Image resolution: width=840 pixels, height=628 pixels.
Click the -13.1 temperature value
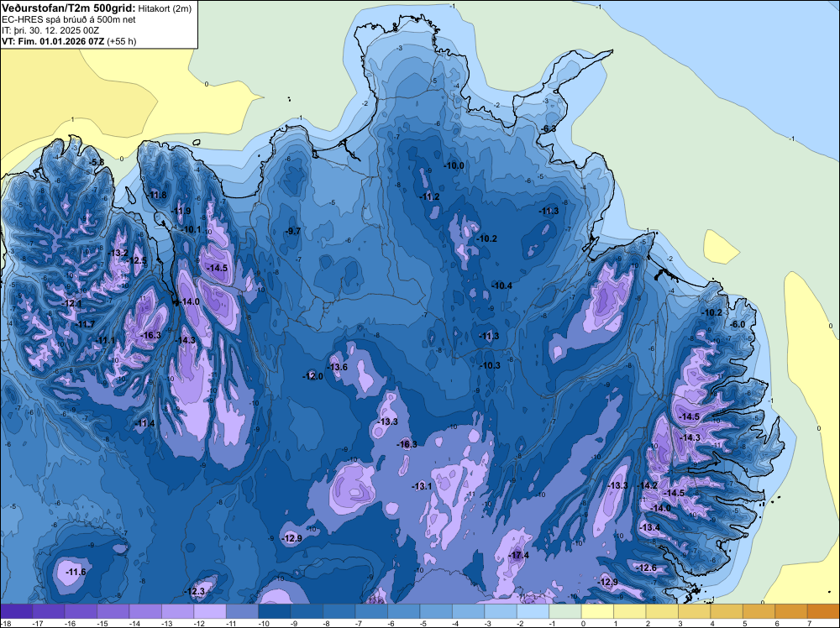(422, 486)
